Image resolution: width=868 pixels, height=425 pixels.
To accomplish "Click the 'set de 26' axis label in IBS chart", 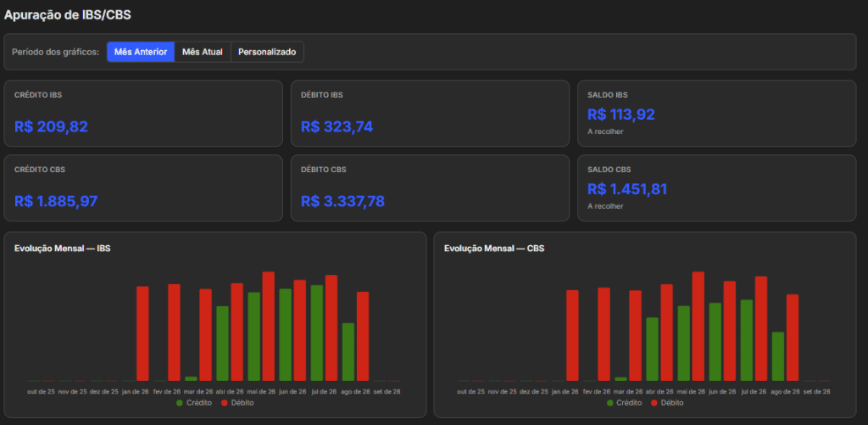I will [387, 391].
